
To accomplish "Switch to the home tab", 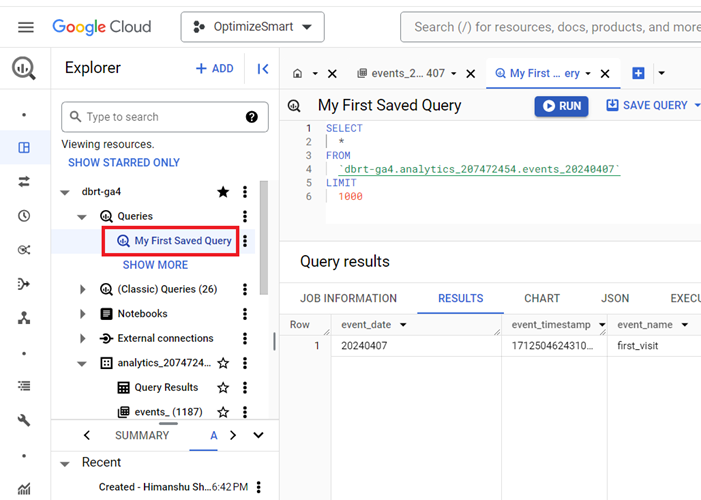I will [x=298, y=73].
